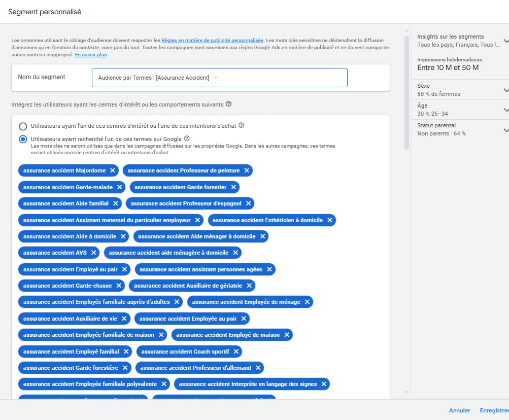The image size is (509, 420).
Task: Click inside the "Nom du segment" input field
Action: [219, 77]
